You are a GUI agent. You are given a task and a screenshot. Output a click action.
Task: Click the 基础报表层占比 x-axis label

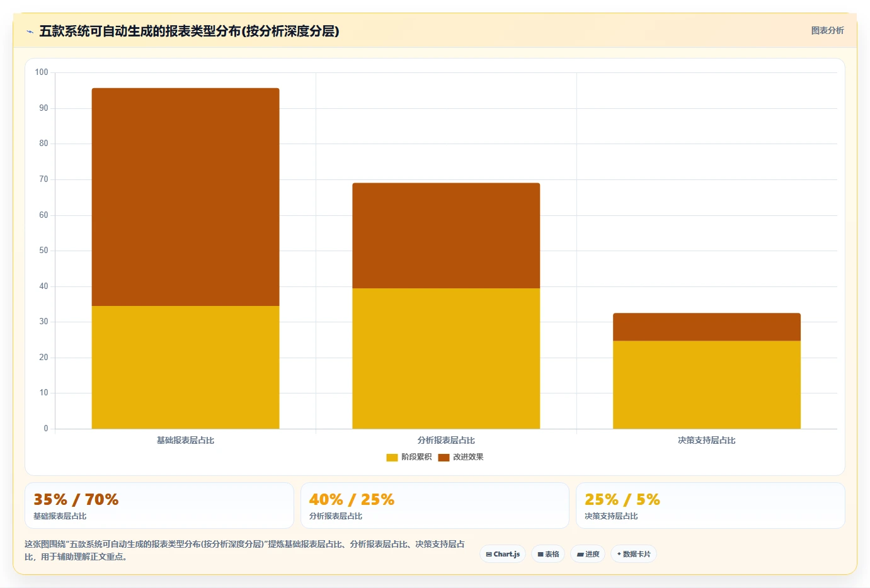185,441
